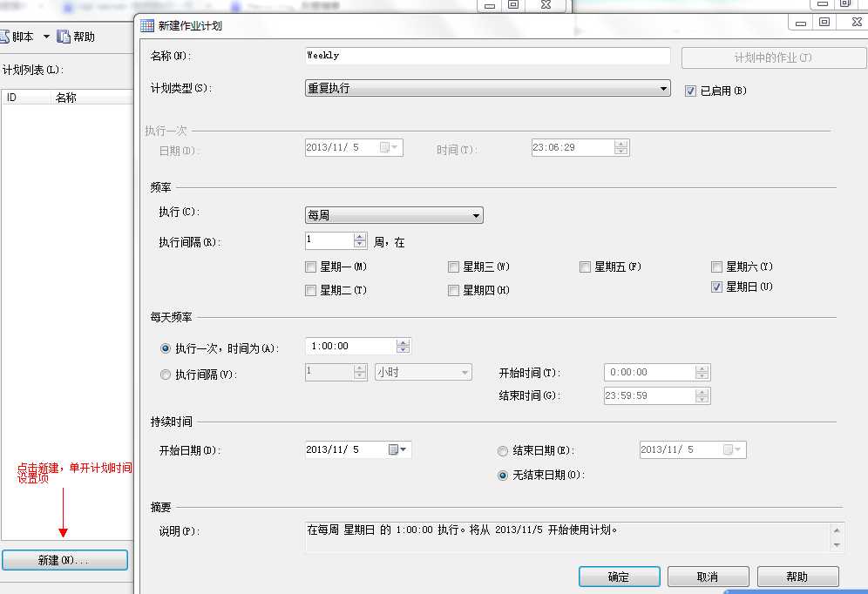The image size is (868, 594).
Task: Select the 执行一次，时间为 radio button
Action: pyautogui.click(x=165, y=348)
